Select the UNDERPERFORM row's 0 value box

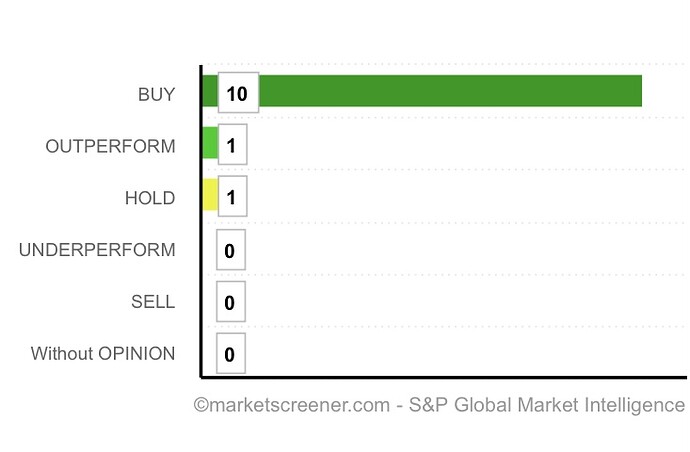(x=230, y=250)
